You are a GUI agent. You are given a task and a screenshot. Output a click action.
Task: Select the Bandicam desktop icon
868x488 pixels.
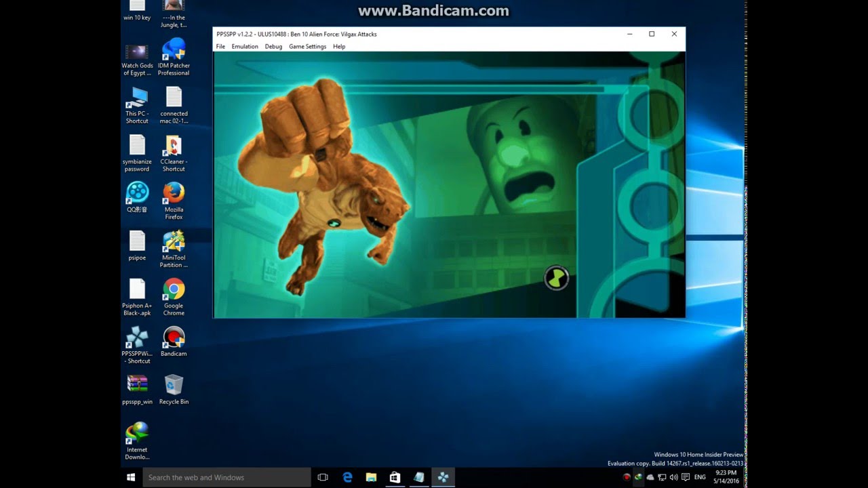tap(174, 342)
